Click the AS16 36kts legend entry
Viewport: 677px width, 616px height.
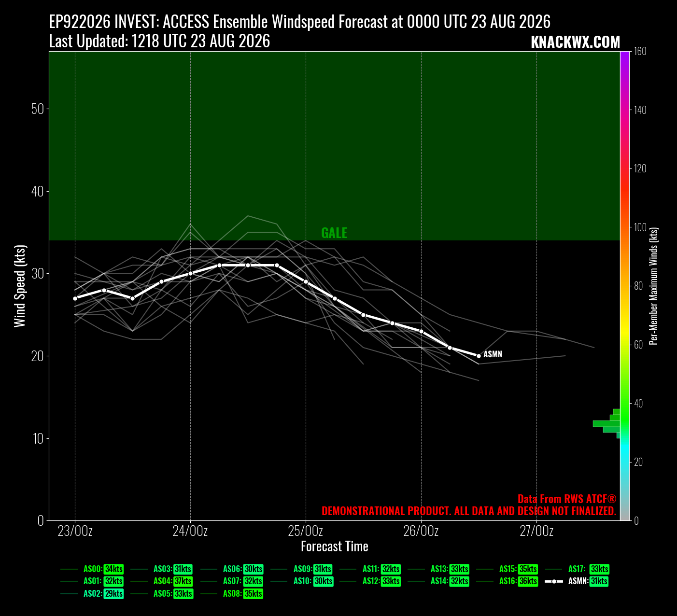click(x=507, y=581)
